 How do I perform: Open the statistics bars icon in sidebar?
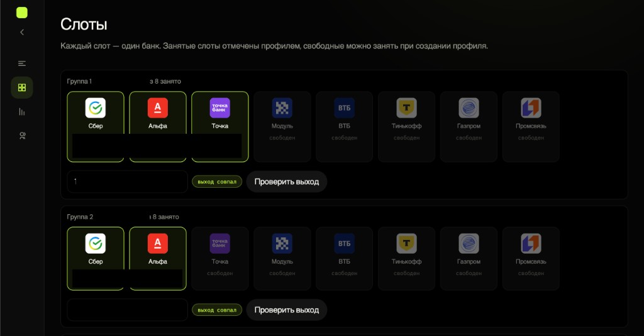click(x=22, y=112)
